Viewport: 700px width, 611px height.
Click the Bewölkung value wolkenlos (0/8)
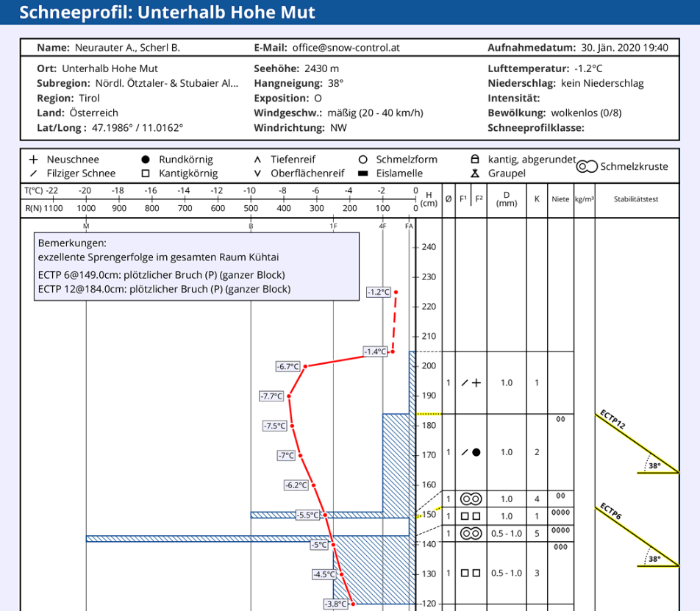(586, 113)
